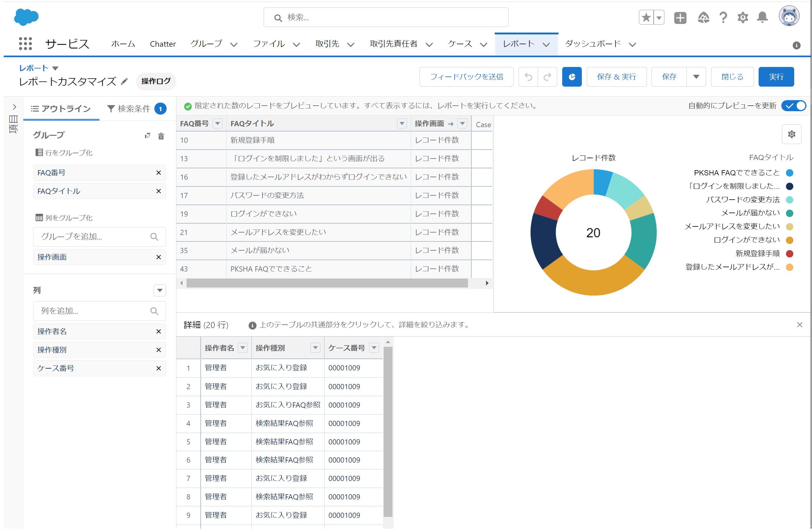
Task: Open the FAQタイトル column header dropdown
Action: coord(402,123)
